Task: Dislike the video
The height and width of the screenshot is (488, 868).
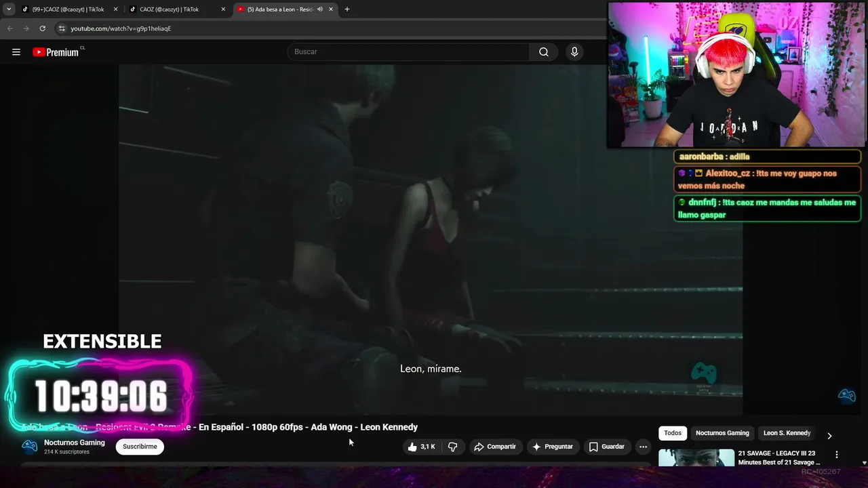Action: [x=453, y=447]
